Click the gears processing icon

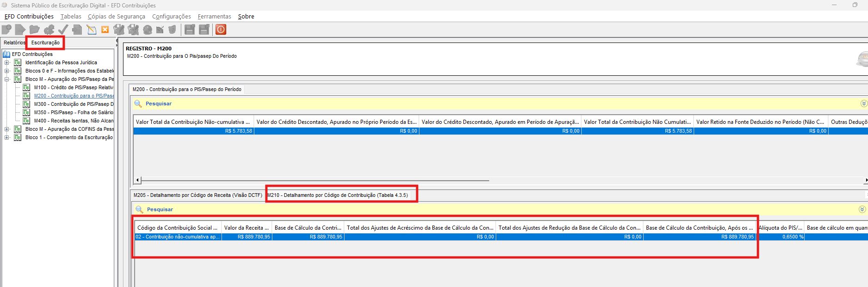49,30
